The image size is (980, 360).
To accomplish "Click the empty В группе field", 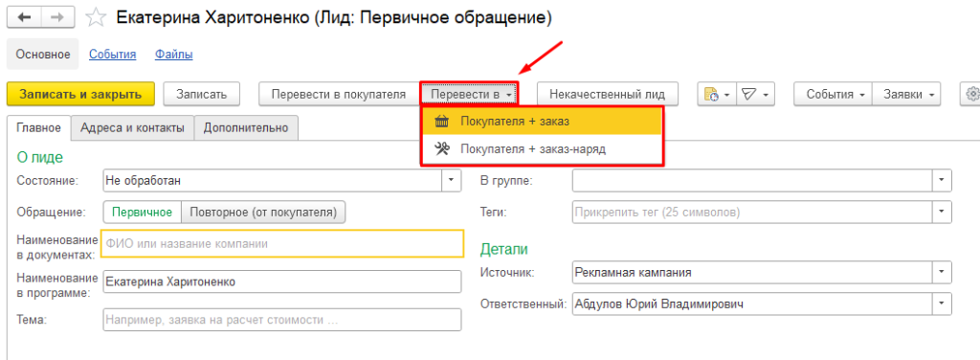I will [x=752, y=181].
